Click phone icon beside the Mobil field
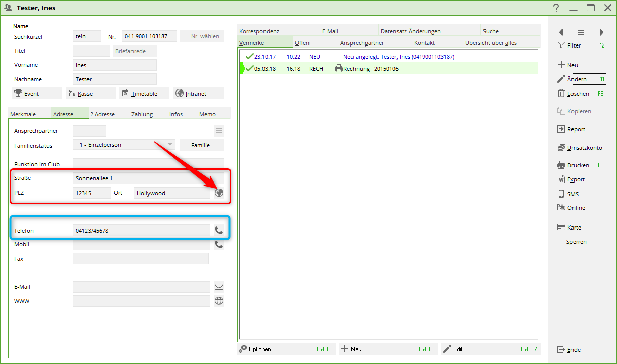The height and width of the screenshot is (364, 617). tap(218, 245)
